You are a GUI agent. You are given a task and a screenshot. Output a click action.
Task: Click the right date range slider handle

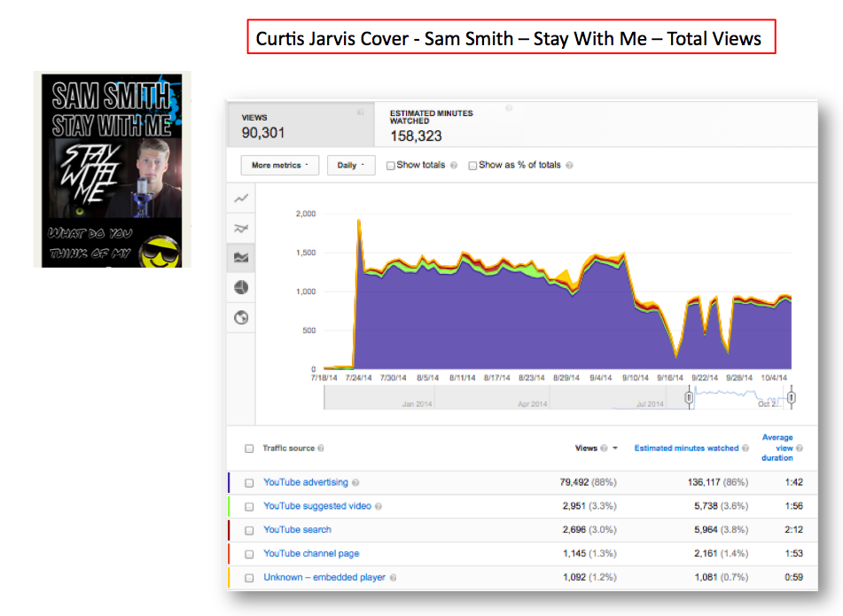[792, 398]
